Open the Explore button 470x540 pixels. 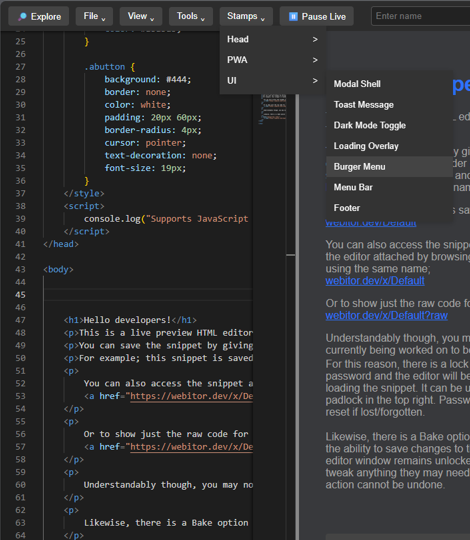[39, 16]
